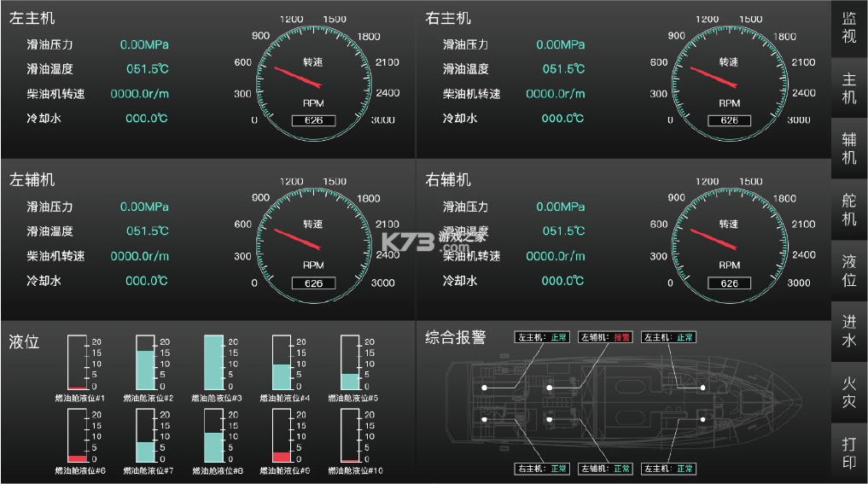Click 左主机 冷却水 value 000.0℃
The height and width of the screenshot is (484, 868).
(147, 118)
